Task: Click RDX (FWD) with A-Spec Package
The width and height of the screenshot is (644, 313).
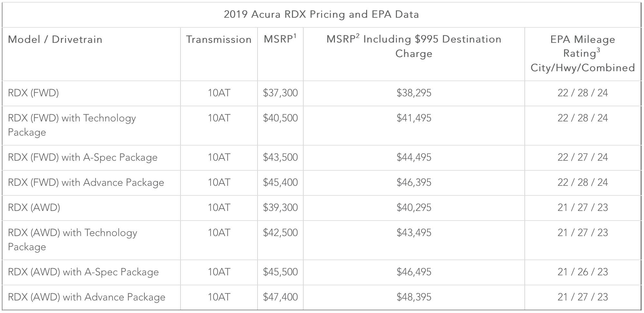Action: pyautogui.click(x=83, y=157)
